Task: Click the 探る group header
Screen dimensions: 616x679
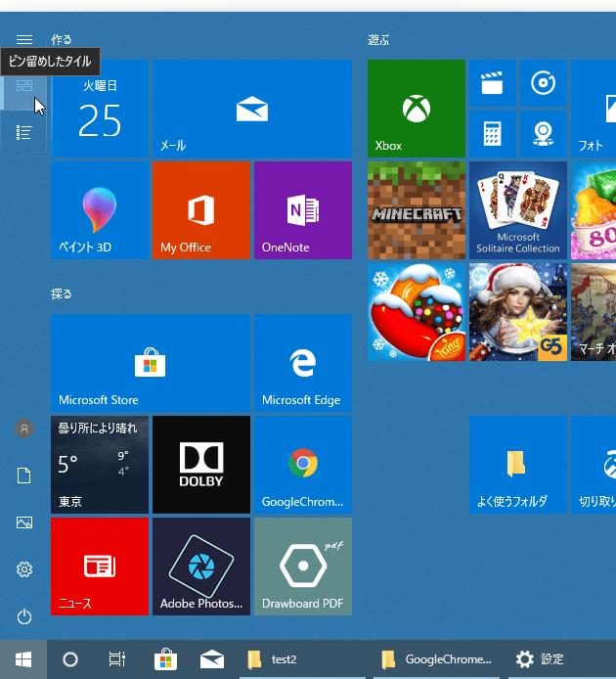Action: pyautogui.click(x=61, y=294)
